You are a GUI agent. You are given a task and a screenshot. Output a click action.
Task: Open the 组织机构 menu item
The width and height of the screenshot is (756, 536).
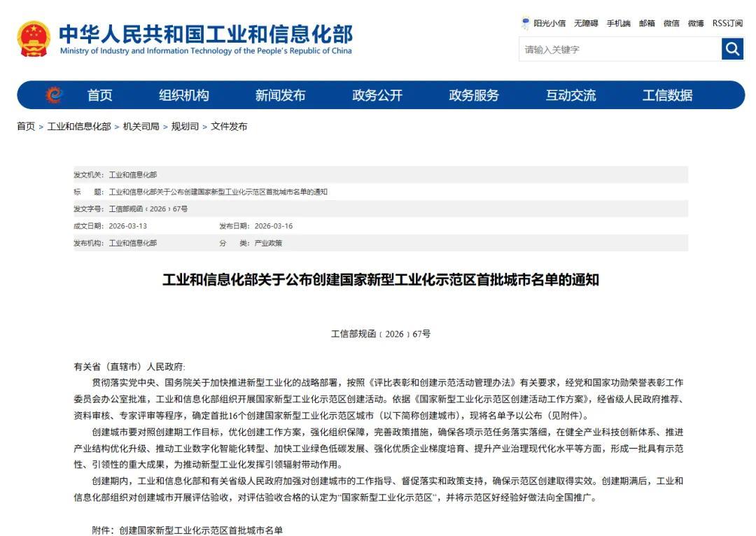point(184,95)
